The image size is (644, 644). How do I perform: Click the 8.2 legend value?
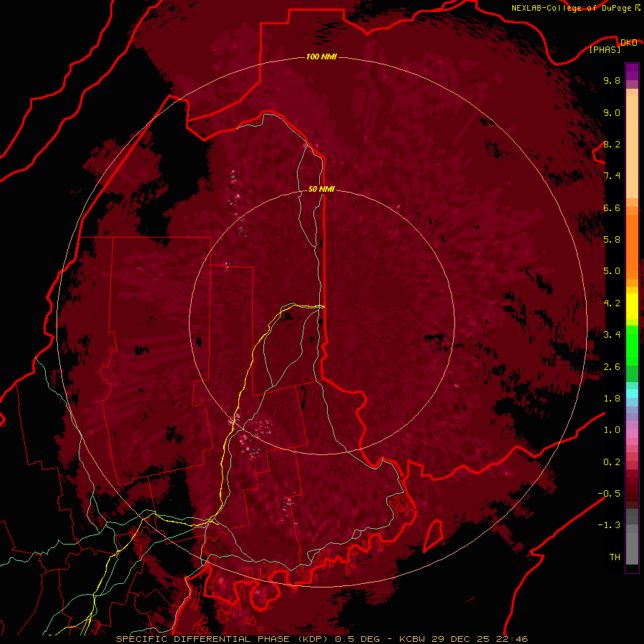pos(612,144)
